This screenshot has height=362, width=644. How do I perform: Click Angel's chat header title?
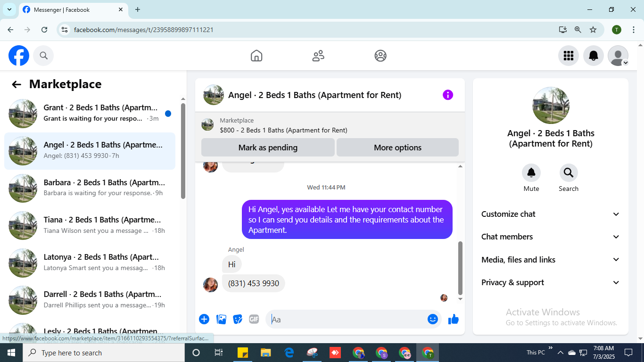[x=314, y=95]
